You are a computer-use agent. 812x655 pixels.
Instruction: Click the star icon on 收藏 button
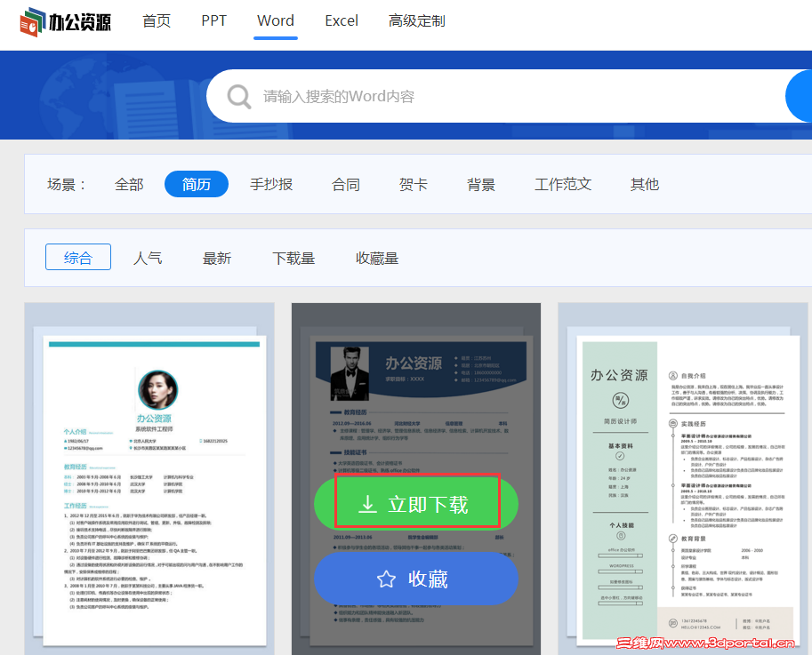point(386,579)
